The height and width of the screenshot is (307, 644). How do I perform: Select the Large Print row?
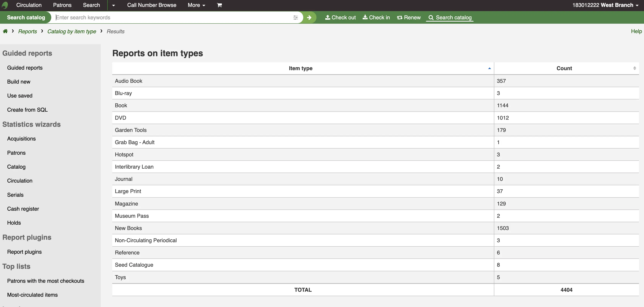point(376,191)
